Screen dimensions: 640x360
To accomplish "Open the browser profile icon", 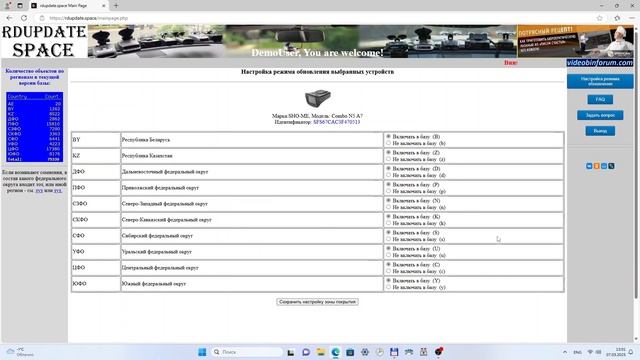I will point(8,6).
